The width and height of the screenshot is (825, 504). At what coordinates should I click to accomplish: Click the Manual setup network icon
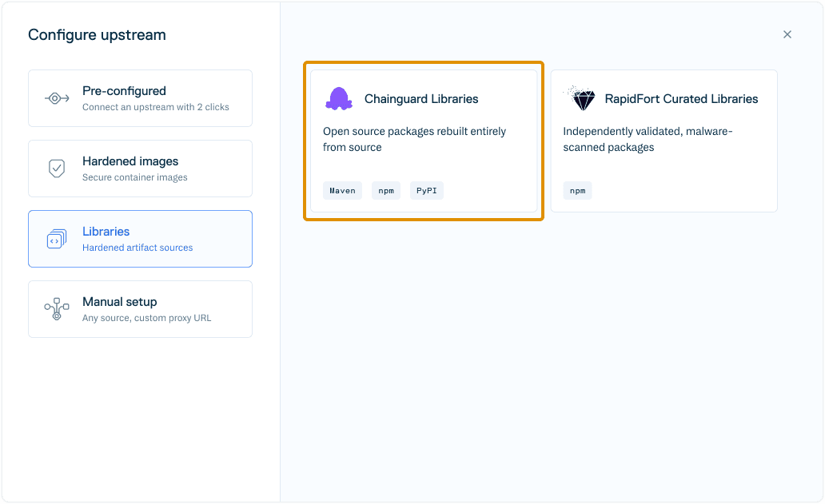coord(57,309)
